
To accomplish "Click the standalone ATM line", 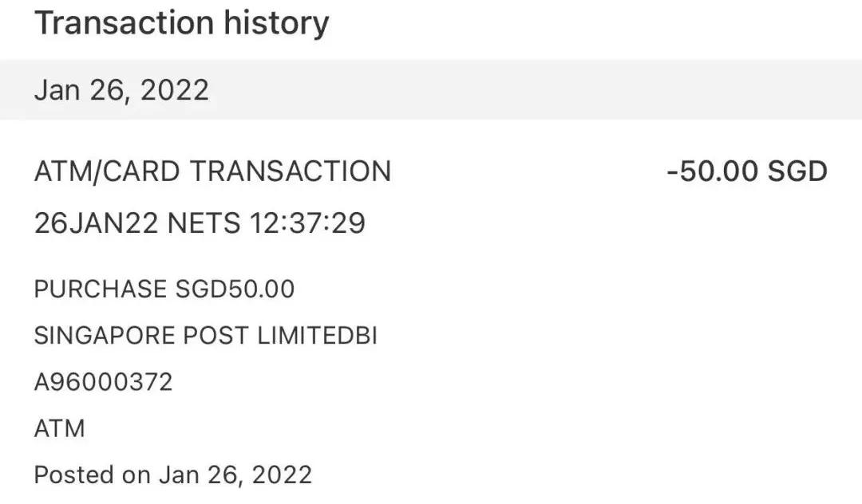I will pyautogui.click(x=59, y=429).
